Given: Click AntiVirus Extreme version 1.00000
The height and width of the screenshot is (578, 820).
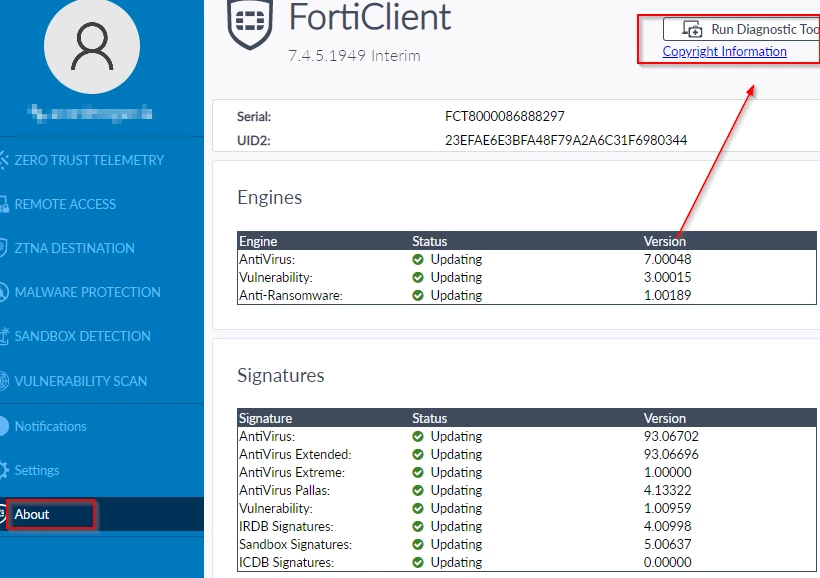Looking at the screenshot, I should (667, 472).
